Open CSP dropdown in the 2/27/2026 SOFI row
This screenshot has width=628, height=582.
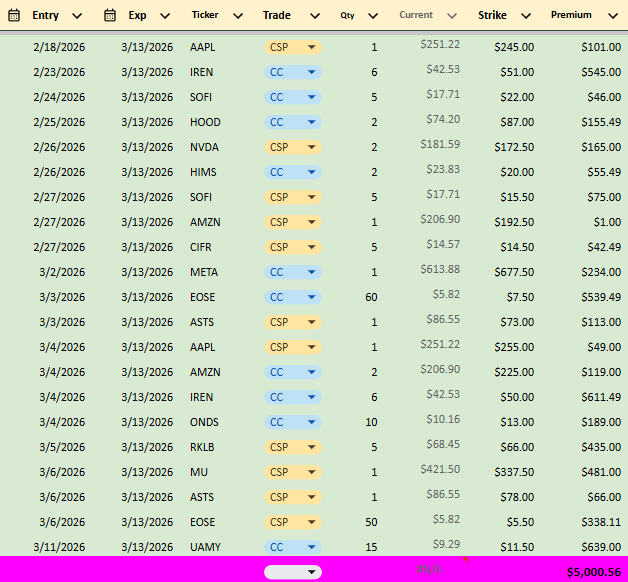click(293, 197)
